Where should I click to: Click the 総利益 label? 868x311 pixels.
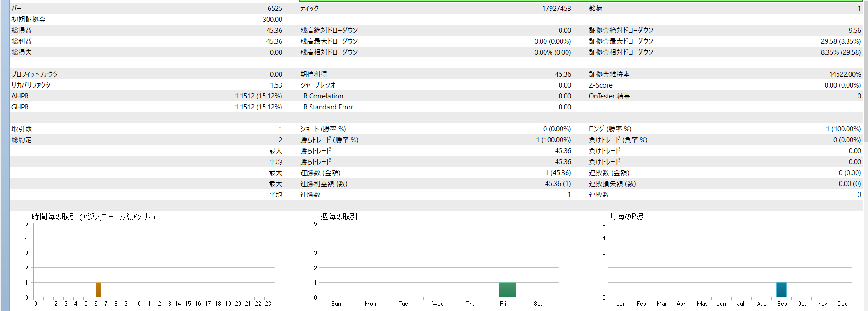pos(21,41)
